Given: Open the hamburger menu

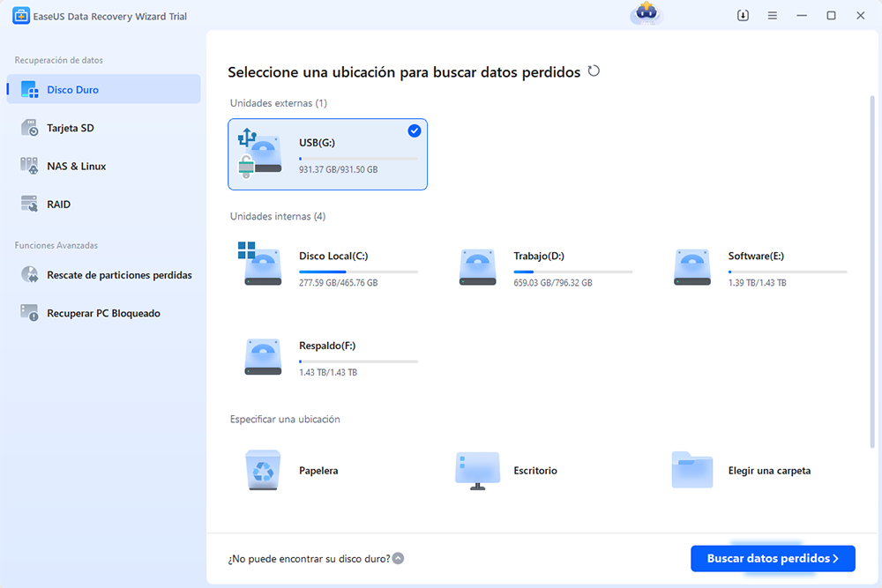Looking at the screenshot, I should tap(772, 15).
